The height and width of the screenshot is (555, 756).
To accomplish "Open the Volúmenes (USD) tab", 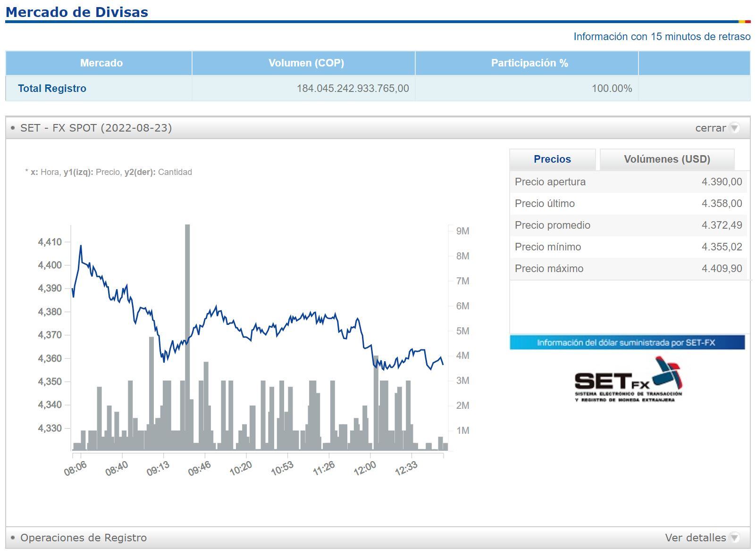I will click(x=667, y=159).
